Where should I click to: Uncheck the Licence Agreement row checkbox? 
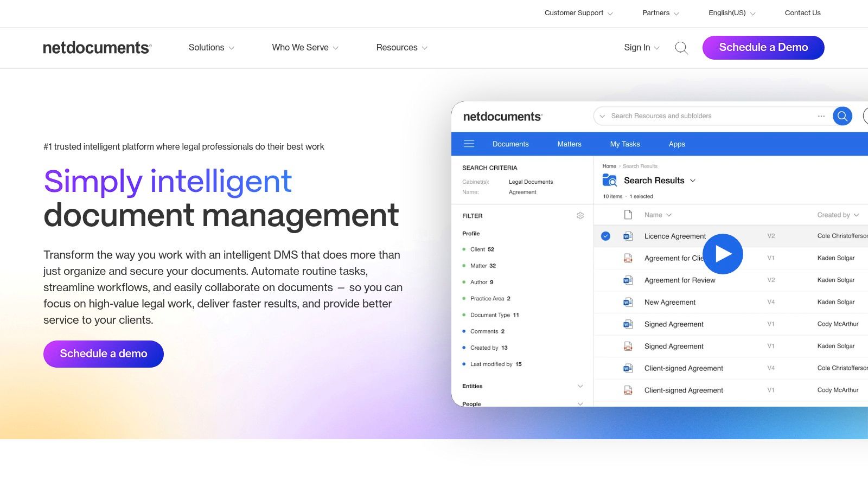605,236
